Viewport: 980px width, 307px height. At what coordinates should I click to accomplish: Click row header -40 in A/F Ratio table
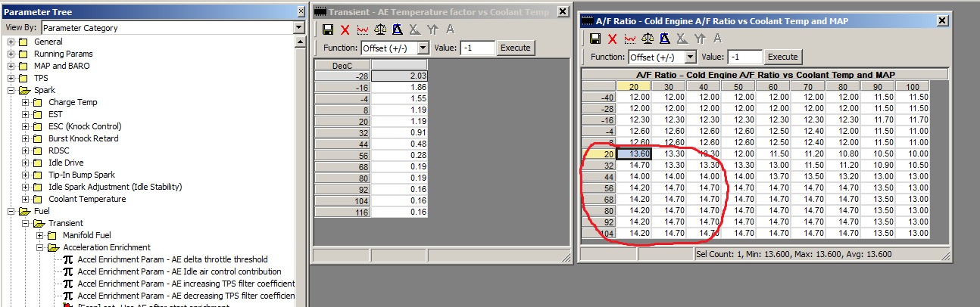coord(599,98)
